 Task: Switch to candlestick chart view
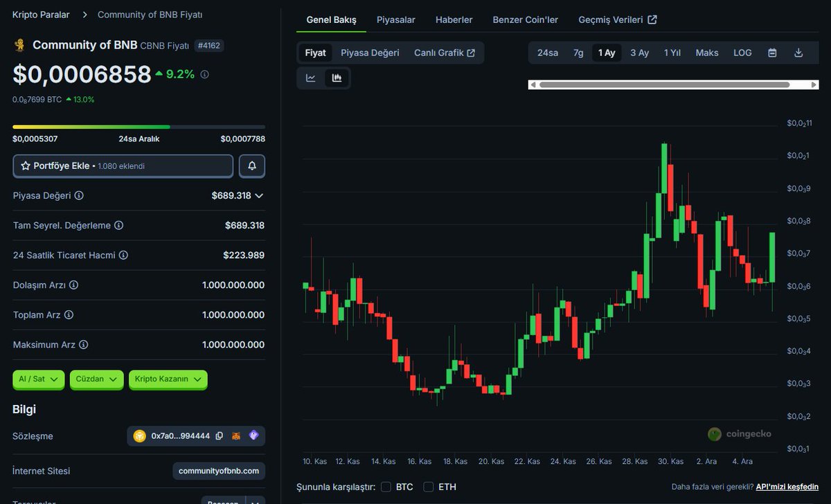click(337, 78)
